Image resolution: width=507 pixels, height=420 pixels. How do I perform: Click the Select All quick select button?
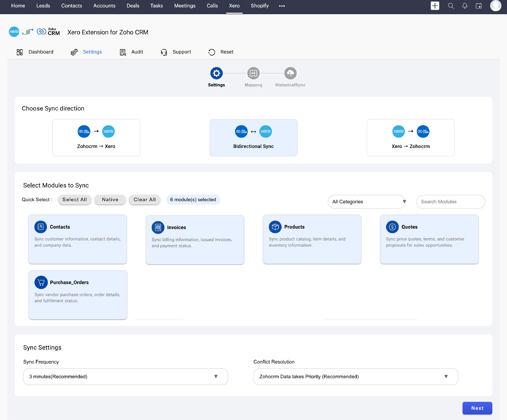pyautogui.click(x=75, y=200)
